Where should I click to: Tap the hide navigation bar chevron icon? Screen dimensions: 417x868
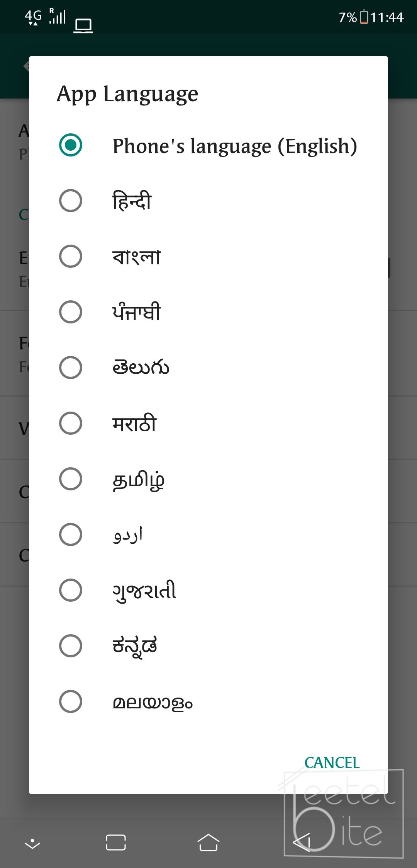click(32, 843)
